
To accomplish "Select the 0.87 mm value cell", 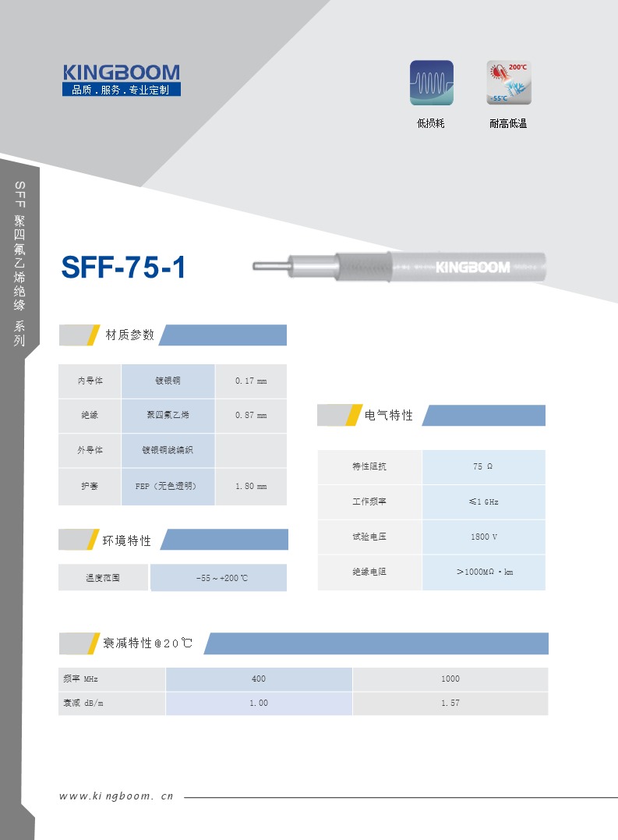I will [x=251, y=415].
